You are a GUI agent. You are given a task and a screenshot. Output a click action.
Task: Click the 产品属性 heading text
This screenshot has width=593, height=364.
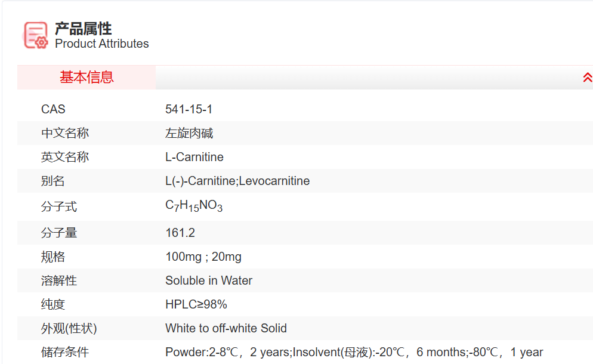[x=84, y=28]
